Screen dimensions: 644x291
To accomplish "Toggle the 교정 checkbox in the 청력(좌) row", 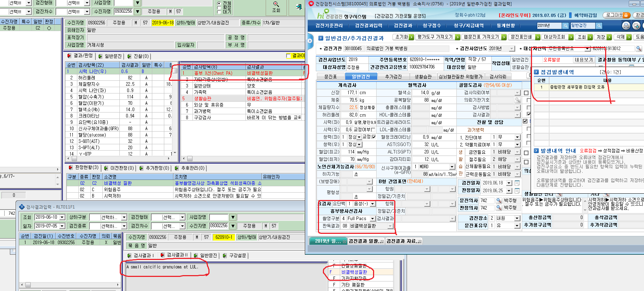I will click(374, 137).
